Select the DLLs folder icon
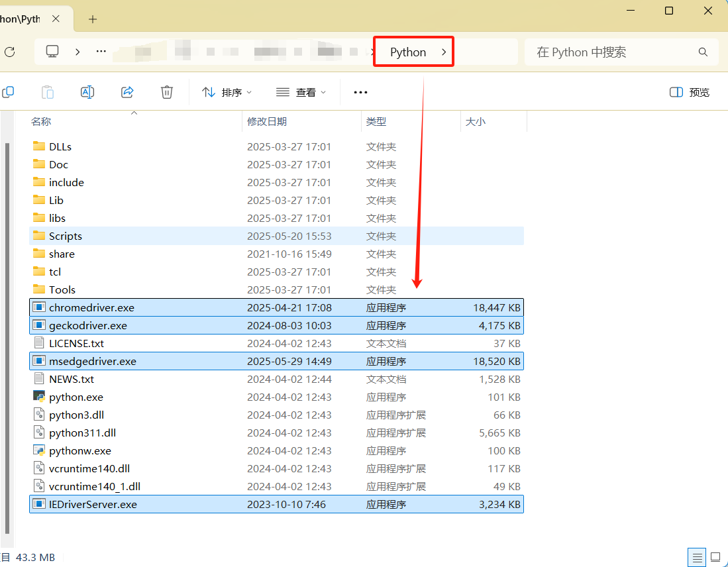Viewport: 728px width, 567px height. [40, 146]
